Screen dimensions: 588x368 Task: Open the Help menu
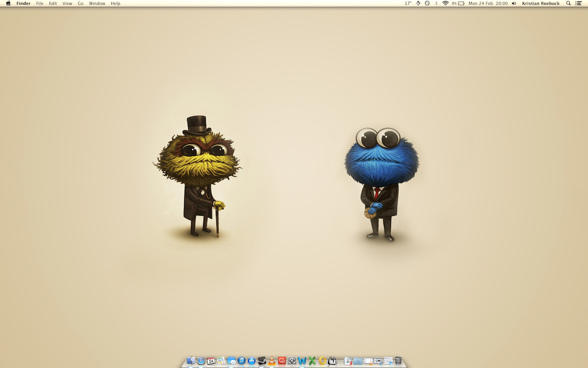tap(115, 4)
